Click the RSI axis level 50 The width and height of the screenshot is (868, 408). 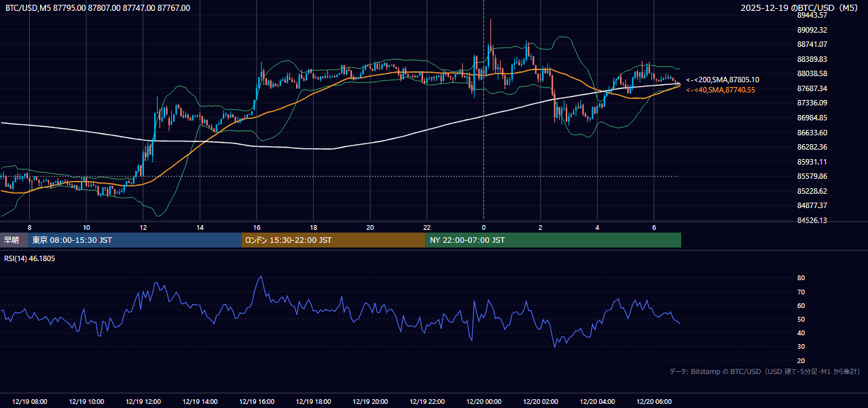pyautogui.click(x=801, y=319)
